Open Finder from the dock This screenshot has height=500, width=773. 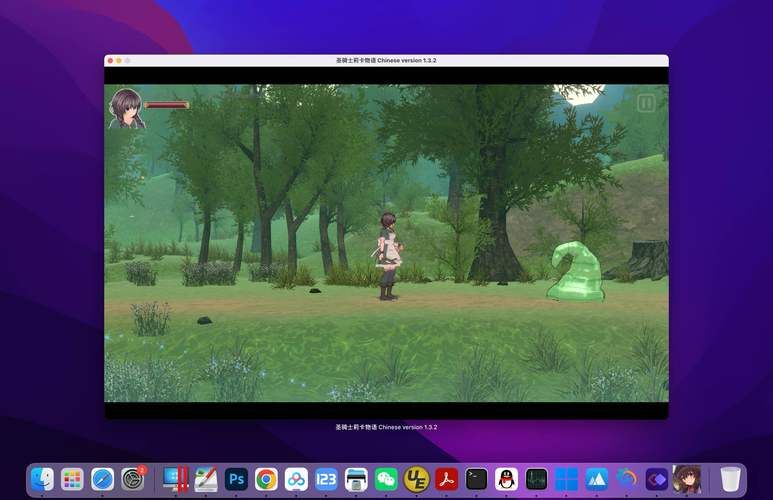point(42,479)
